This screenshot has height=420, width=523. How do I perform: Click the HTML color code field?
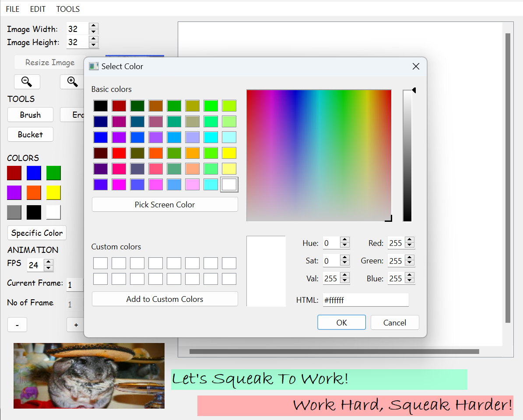365,300
